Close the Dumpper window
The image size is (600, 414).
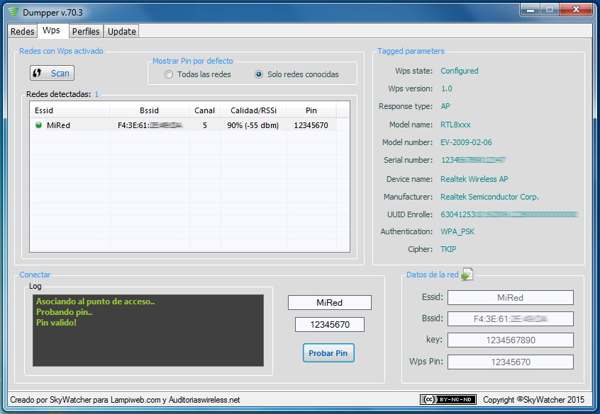pos(576,10)
